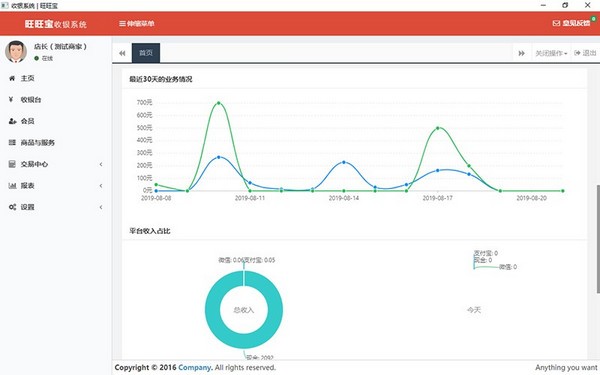This screenshot has height=375, width=600.
Task: Switch to the 首页 tab
Action: tap(146, 53)
